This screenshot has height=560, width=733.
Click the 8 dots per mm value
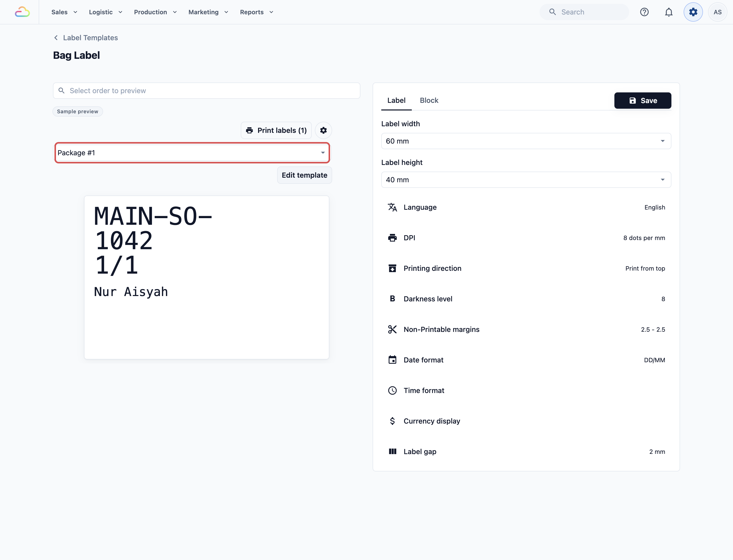[x=644, y=238]
